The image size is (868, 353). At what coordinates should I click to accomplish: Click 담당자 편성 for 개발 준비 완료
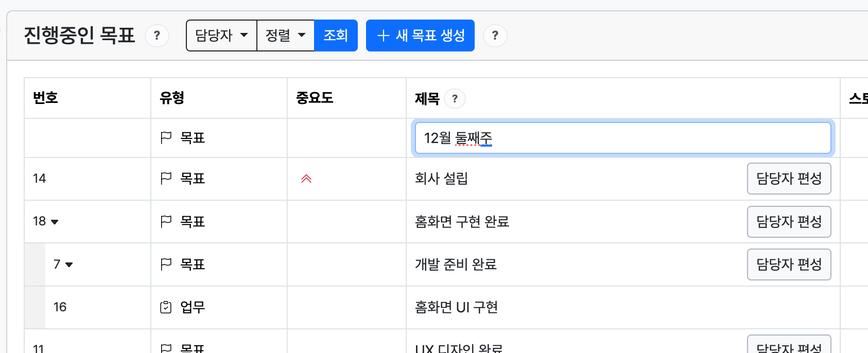pyautogui.click(x=789, y=264)
